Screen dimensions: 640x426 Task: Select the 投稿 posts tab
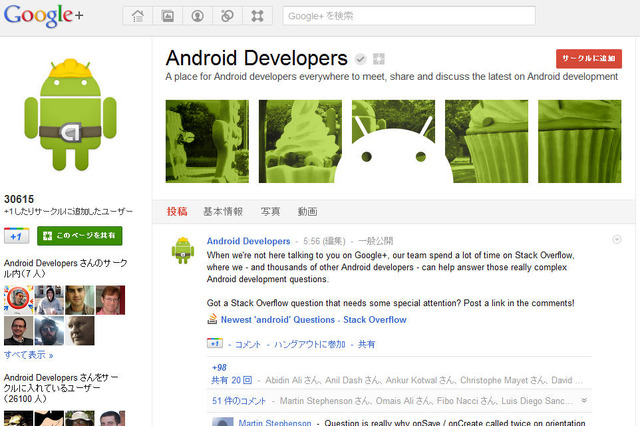click(x=177, y=211)
